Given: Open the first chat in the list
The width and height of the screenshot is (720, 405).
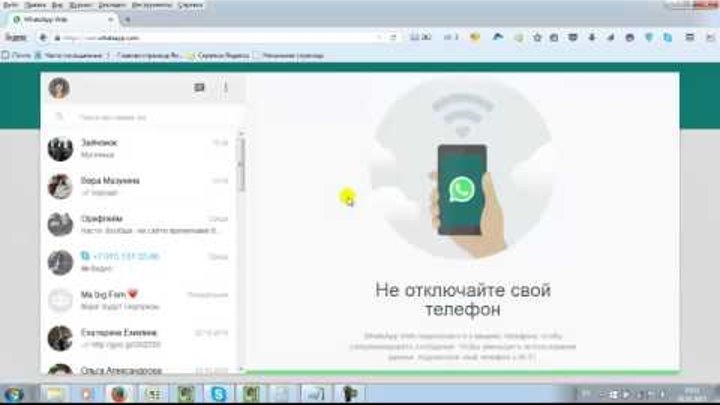Looking at the screenshot, I should coord(139,148).
